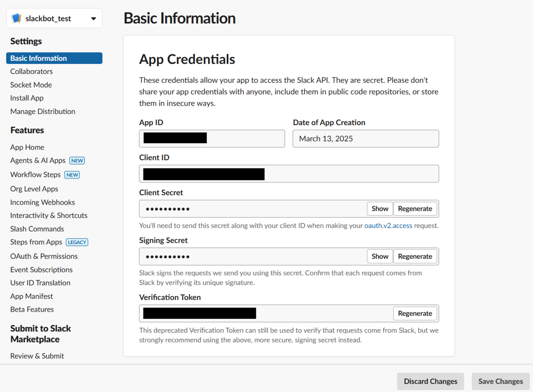Screen dimensions: 533x392
Task: Open Interactivity & Shortcuts page
Action: tap(49, 216)
